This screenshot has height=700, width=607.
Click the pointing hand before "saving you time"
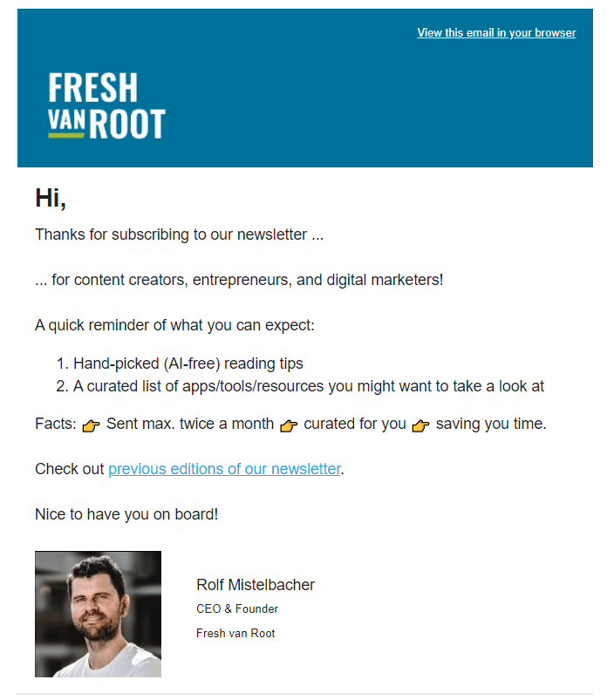(x=420, y=425)
